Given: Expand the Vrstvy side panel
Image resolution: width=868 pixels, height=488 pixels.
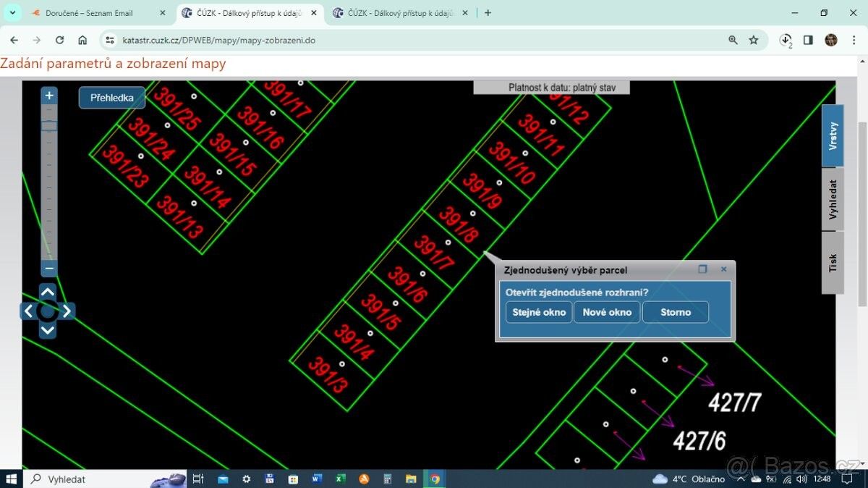Looking at the screenshot, I should click(x=833, y=135).
